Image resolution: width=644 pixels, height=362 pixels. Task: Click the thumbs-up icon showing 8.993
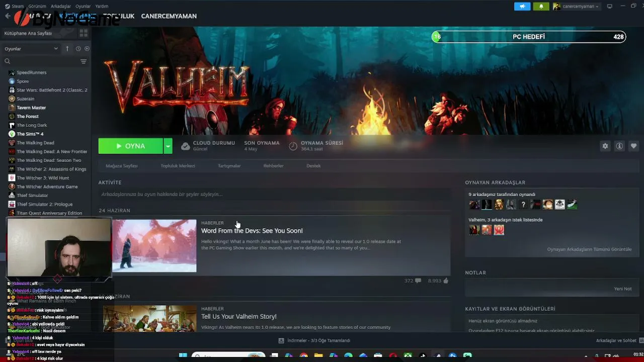pyautogui.click(x=446, y=281)
